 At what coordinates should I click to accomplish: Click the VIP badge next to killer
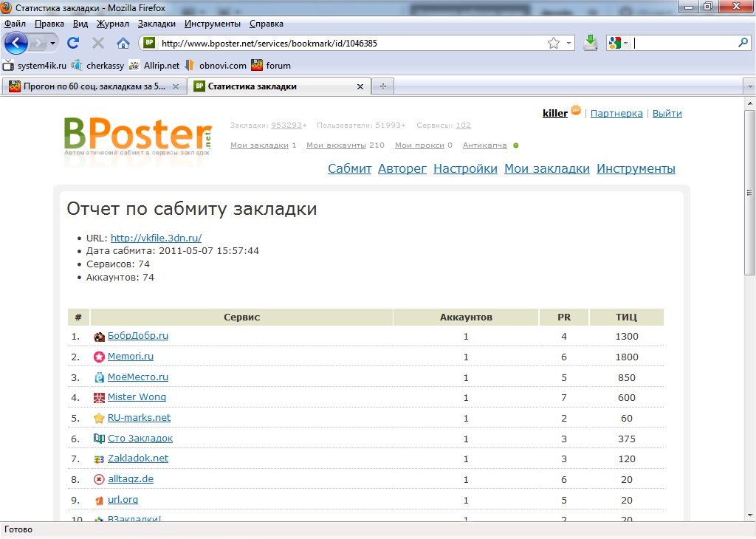[576, 111]
